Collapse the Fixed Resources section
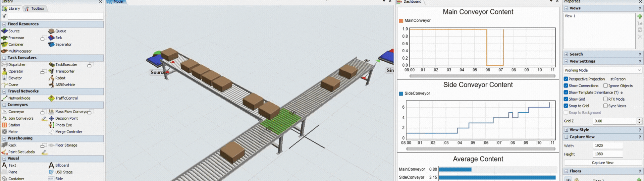Image resolution: width=644 pixels, height=181 pixels. (4, 24)
